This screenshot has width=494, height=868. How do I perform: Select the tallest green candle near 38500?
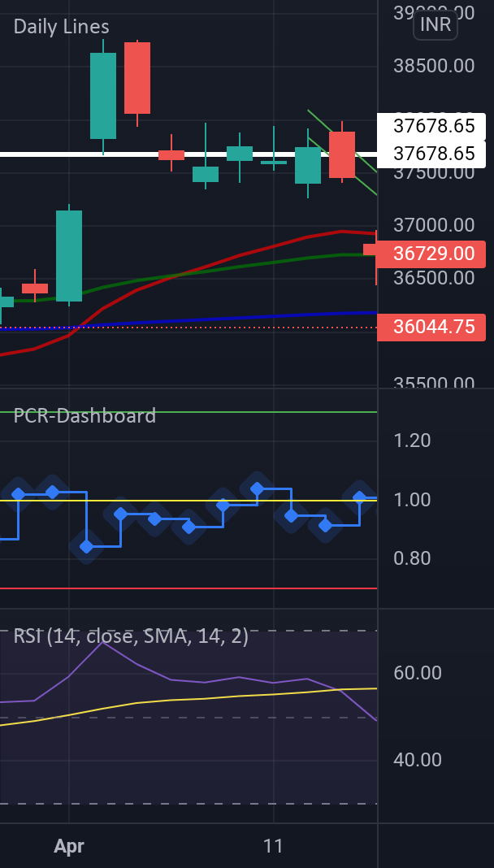coord(103,96)
